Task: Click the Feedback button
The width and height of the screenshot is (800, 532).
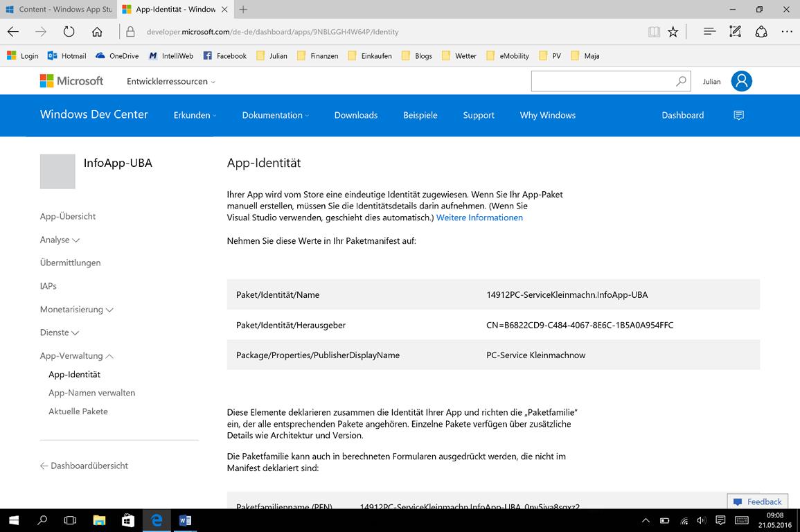Action: tap(758, 502)
